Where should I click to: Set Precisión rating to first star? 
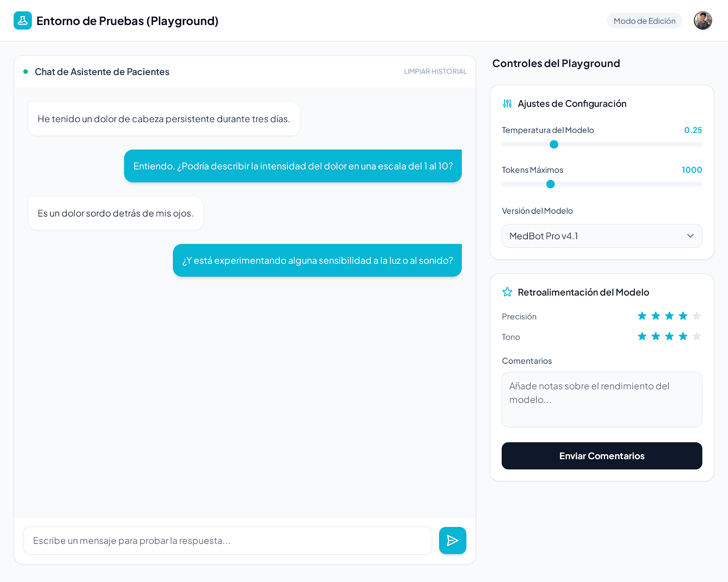pos(642,316)
